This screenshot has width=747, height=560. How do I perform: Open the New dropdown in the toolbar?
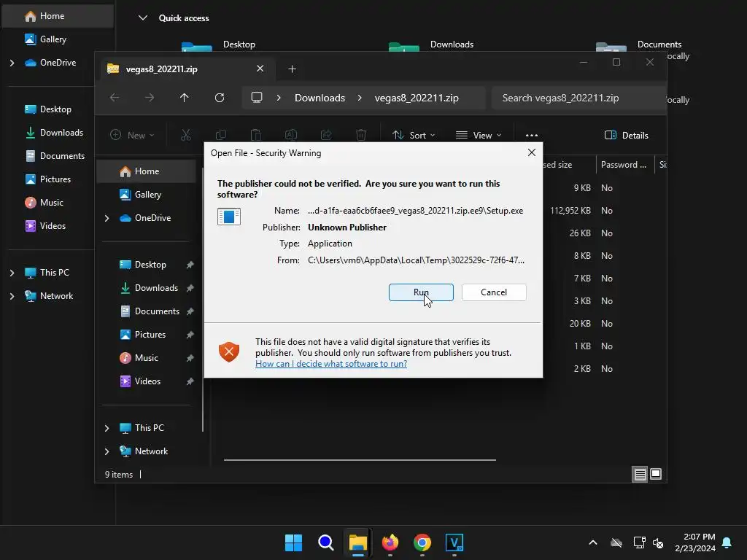click(x=132, y=135)
